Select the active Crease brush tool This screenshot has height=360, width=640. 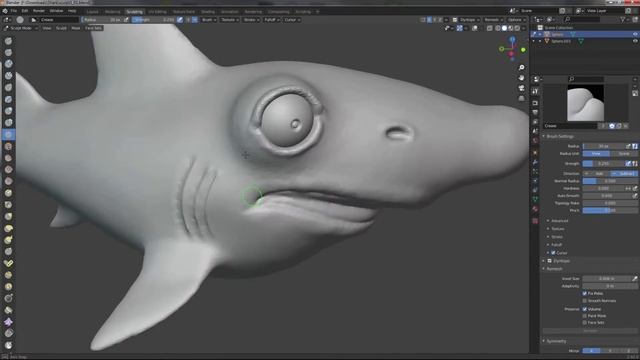(8, 134)
